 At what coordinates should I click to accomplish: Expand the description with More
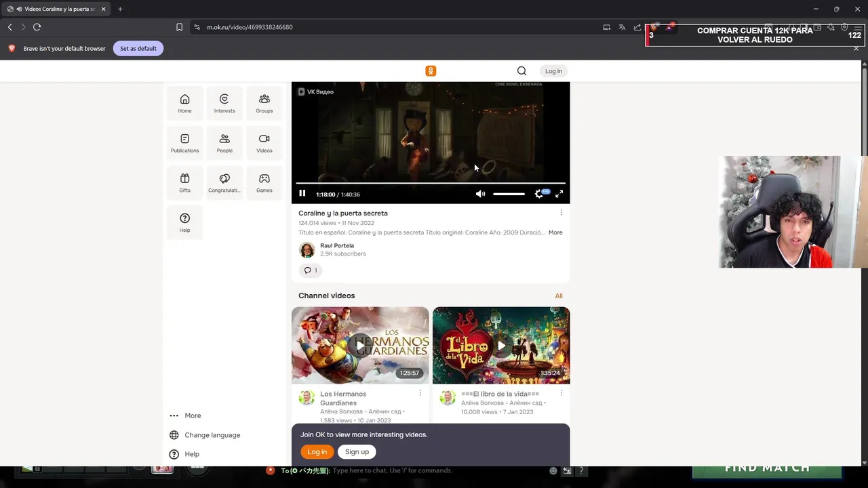coord(555,232)
